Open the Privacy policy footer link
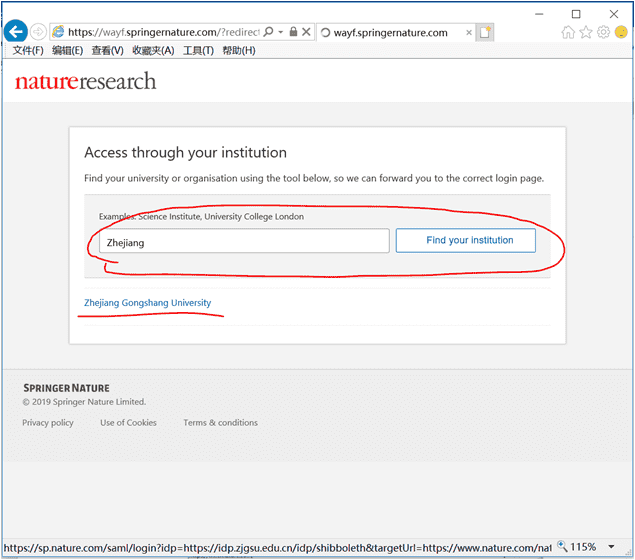Image resolution: width=635 pixels, height=560 pixels. pos(48,423)
